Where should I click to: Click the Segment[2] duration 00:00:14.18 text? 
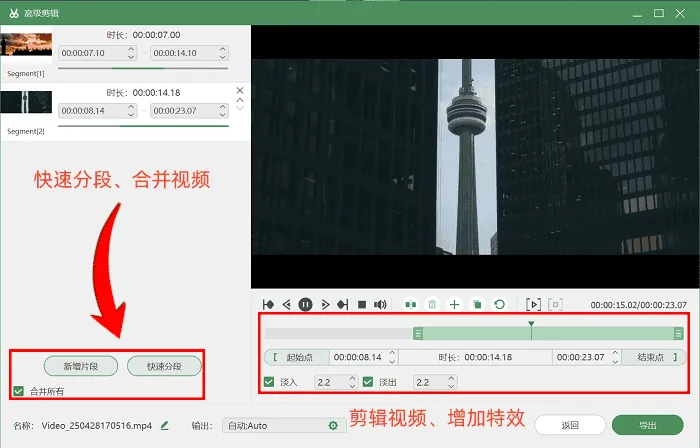[156, 93]
